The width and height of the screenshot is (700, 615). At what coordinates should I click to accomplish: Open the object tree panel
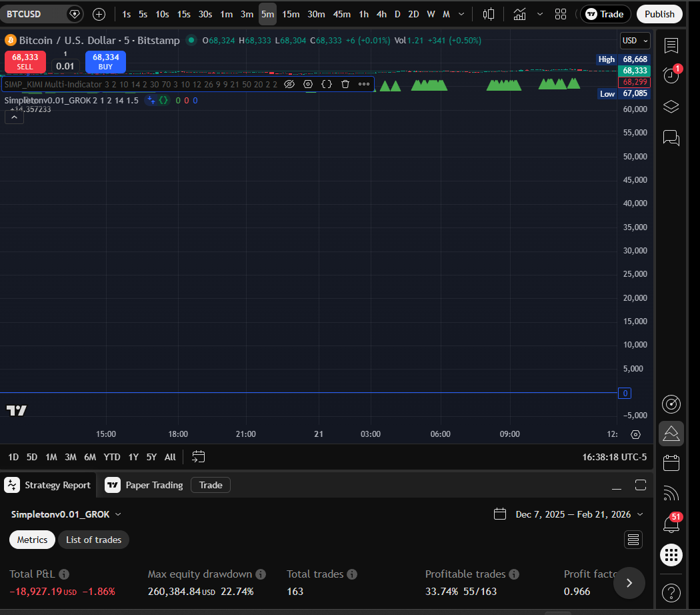pos(671,107)
